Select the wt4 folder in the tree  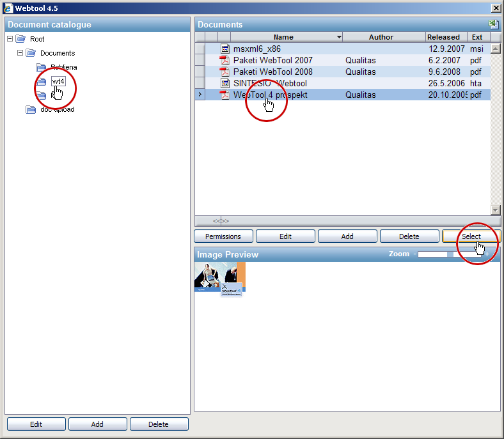(58, 81)
